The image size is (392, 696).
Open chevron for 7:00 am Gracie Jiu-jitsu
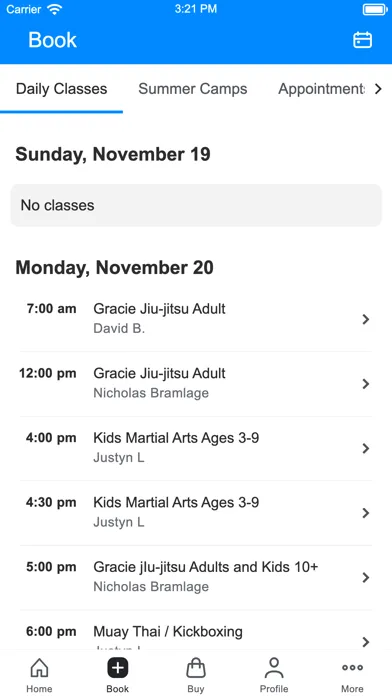click(365, 319)
